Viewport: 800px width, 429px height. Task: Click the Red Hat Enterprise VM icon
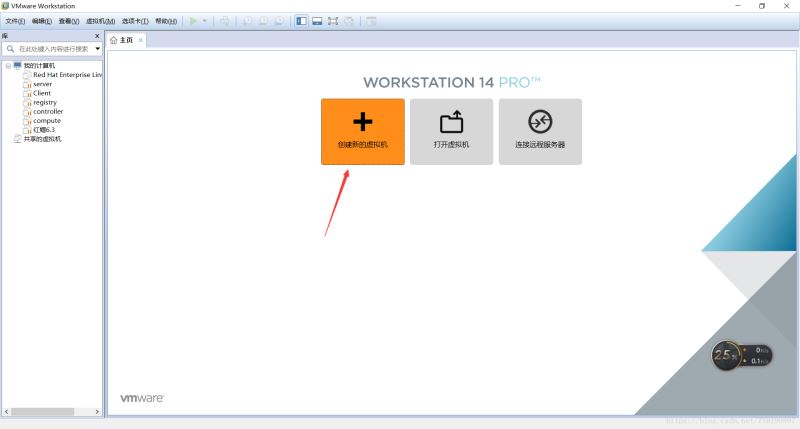pyautogui.click(x=28, y=75)
